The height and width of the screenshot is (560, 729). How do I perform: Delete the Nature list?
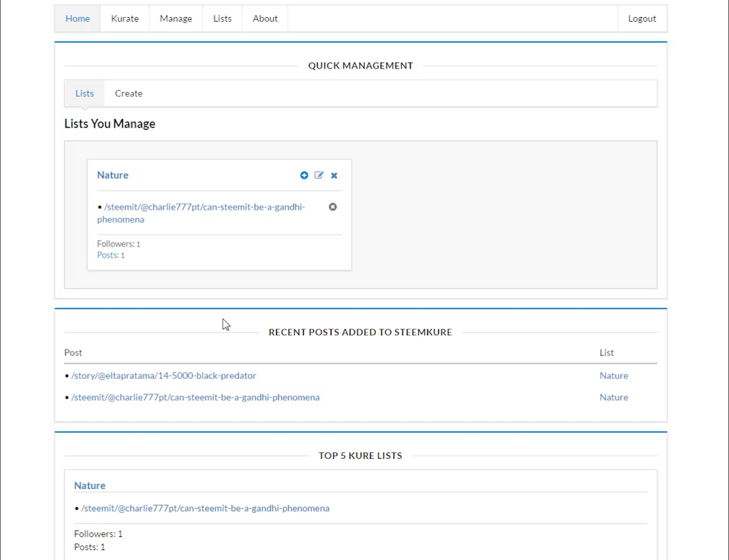click(x=334, y=176)
